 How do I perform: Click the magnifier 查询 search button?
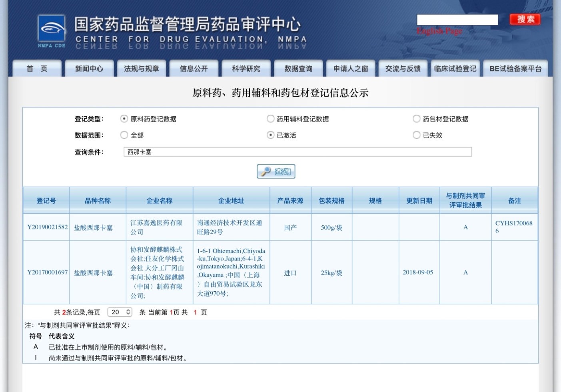coord(276,171)
